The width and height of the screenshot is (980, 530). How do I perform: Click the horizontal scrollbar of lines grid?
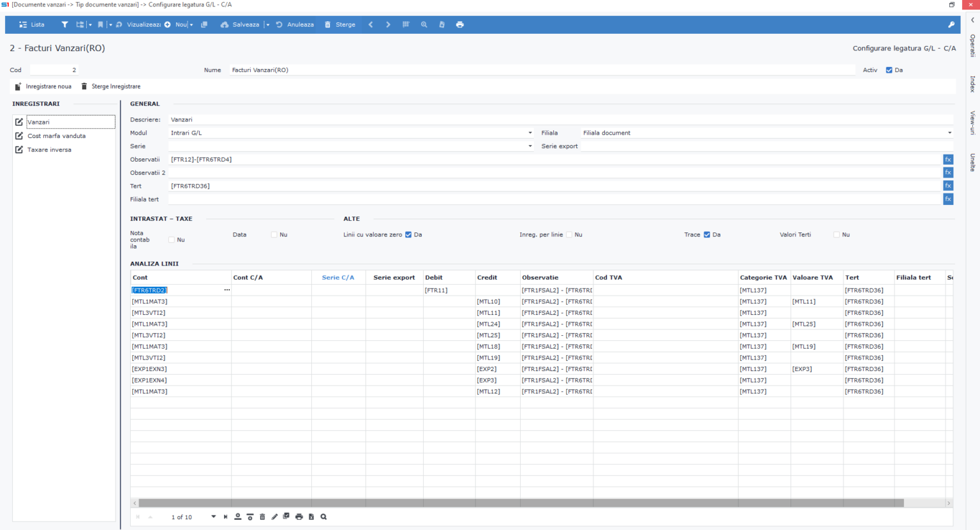click(x=521, y=503)
